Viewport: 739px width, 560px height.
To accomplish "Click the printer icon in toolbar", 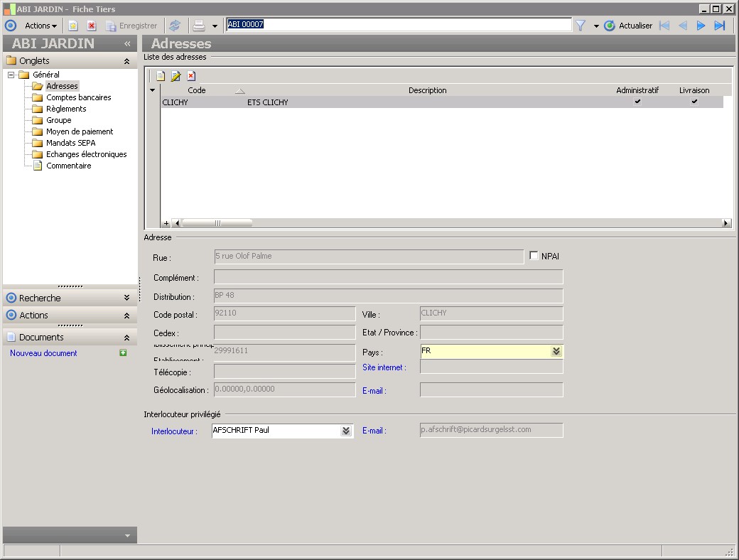I will (x=199, y=26).
